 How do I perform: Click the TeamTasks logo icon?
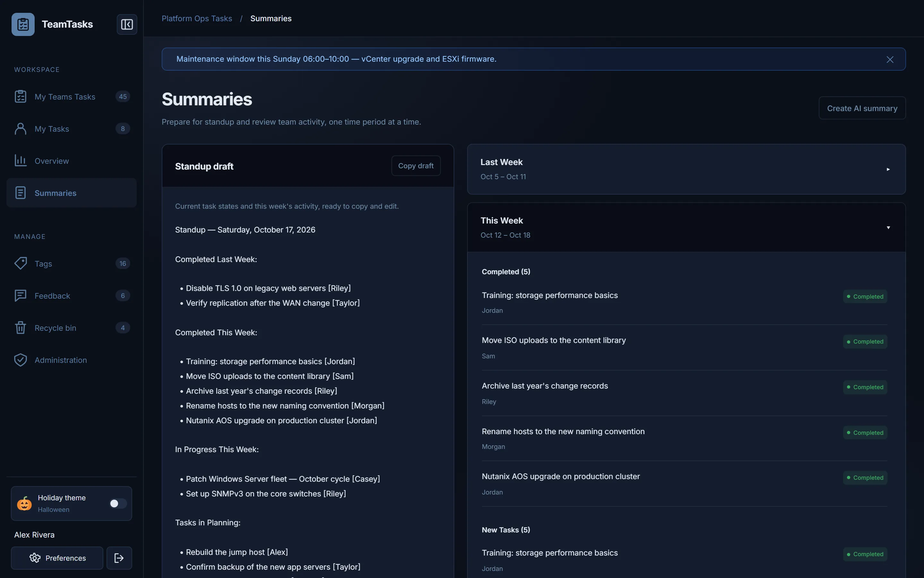point(23,24)
